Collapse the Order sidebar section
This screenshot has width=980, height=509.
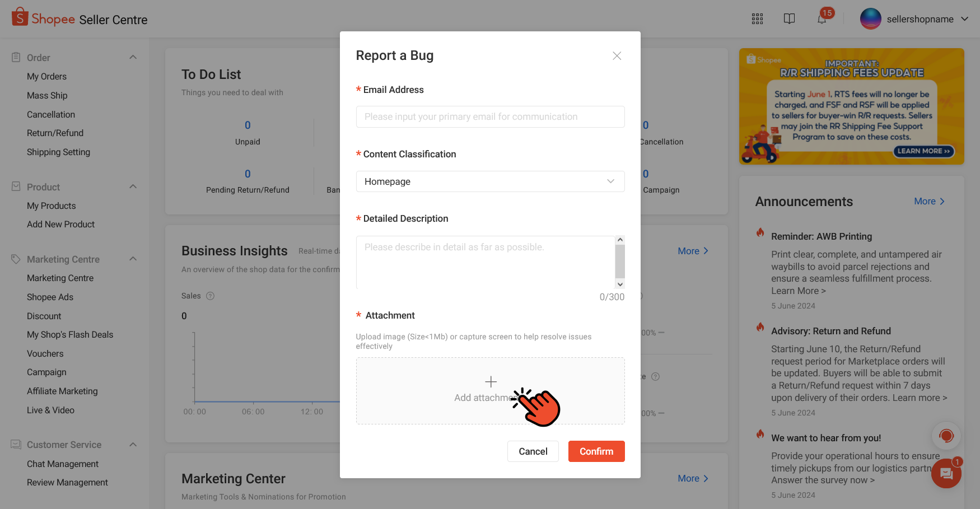(x=133, y=57)
